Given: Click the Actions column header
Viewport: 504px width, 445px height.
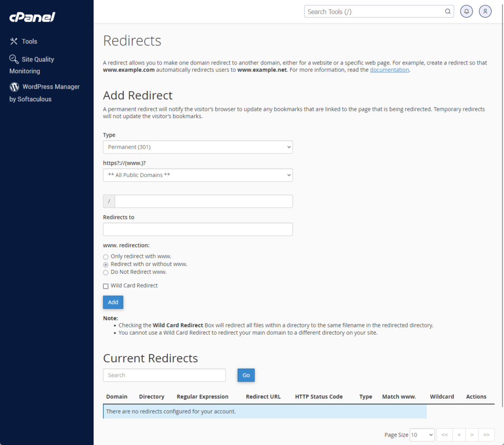Looking at the screenshot, I should [x=476, y=396].
